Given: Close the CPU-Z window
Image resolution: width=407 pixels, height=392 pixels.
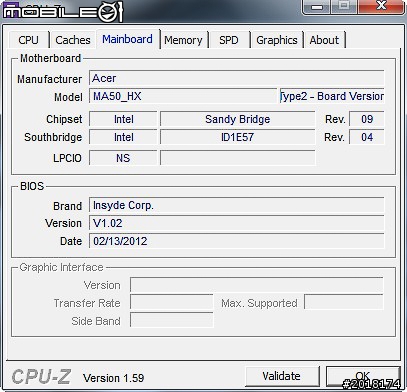Looking at the screenshot, I should [x=381, y=7].
